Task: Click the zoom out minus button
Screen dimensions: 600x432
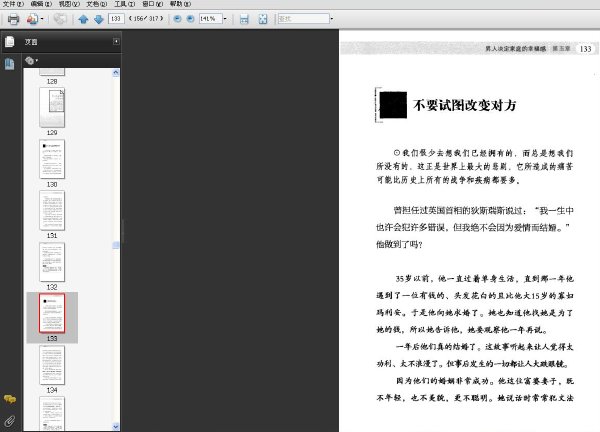Action: click(177, 18)
